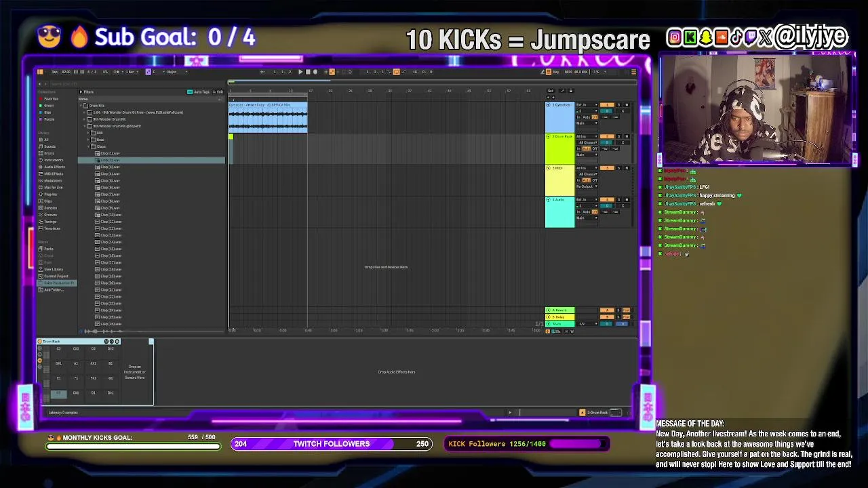Set 4 Audio monitor to Auto
The width and height of the screenshot is (868, 488).
587,211
